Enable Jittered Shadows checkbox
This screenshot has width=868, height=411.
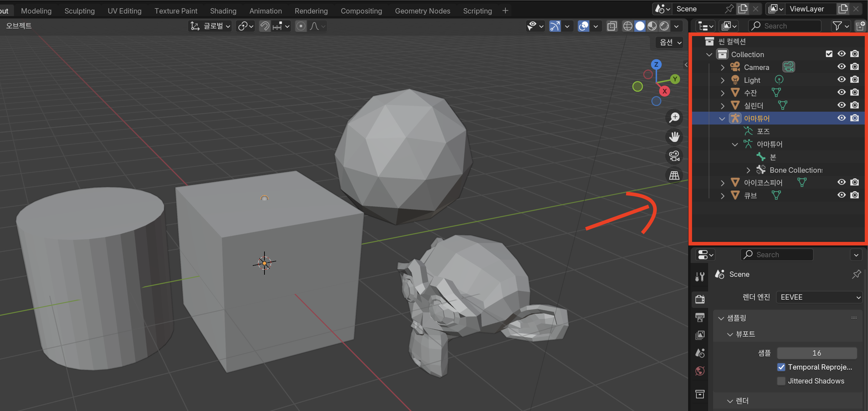click(781, 381)
